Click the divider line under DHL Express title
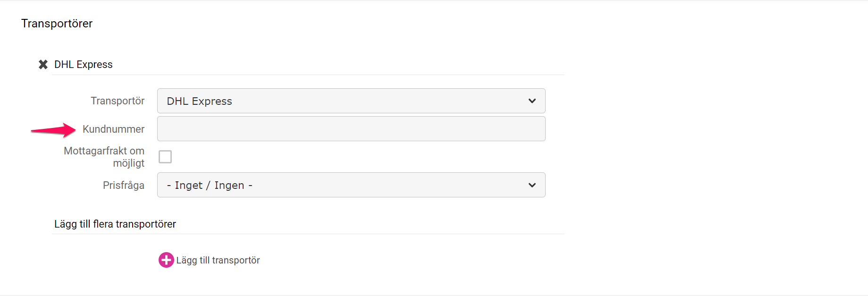This screenshot has height=297, width=868. (308, 75)
